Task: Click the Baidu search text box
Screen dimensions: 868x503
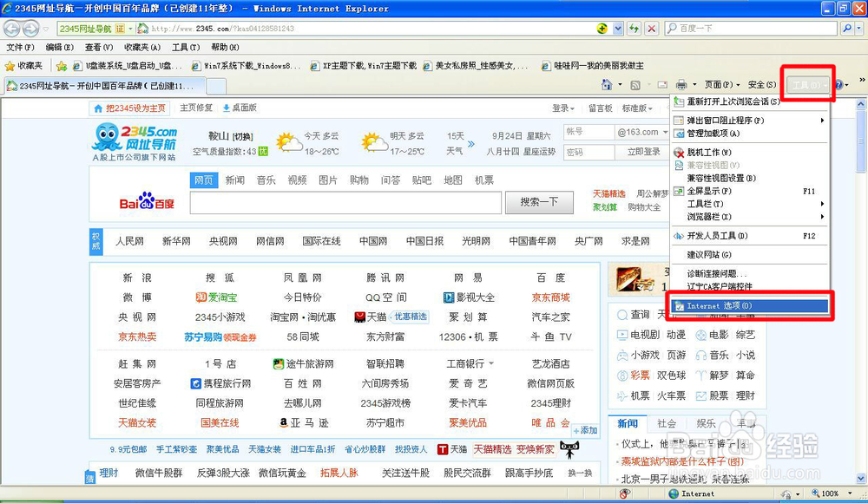Action: click(345, 203)
